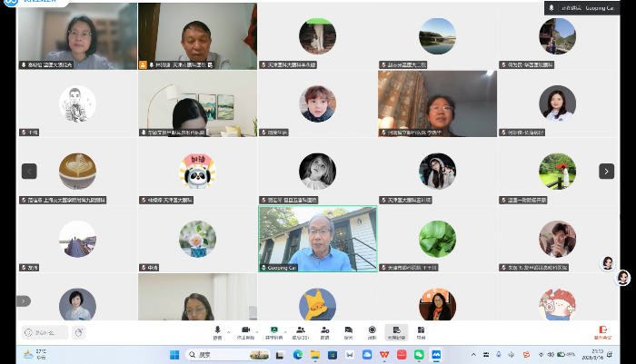Select the lake landscape avatar participant tile
This screenshot has width=636, height=364.
click(x=437, y=36)
